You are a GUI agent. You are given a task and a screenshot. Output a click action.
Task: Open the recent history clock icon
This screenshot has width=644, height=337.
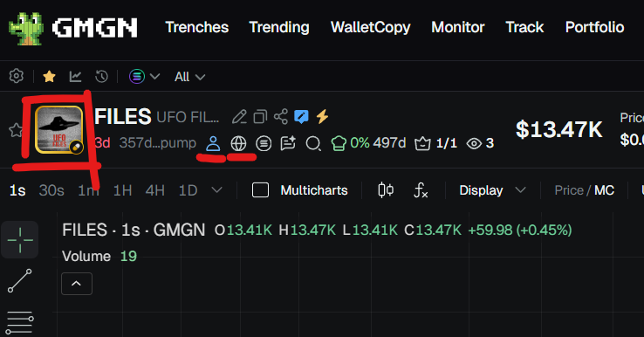(x=101, y=77)
